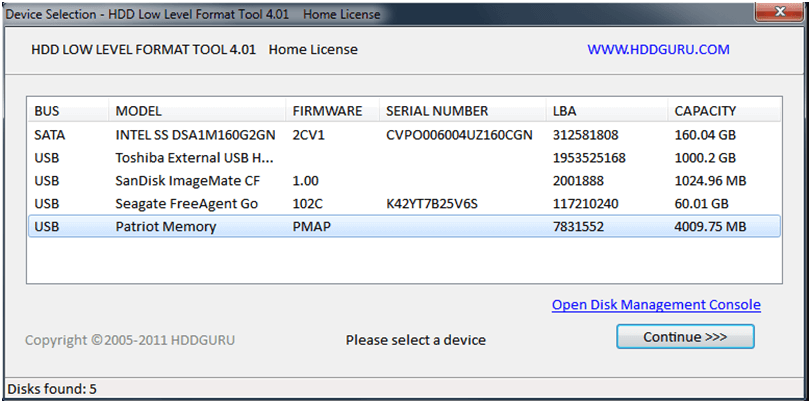Visit the WWW.HDDGURU.COM link
The width and height of the screenshot is (811, 403).
pos(658,49)
